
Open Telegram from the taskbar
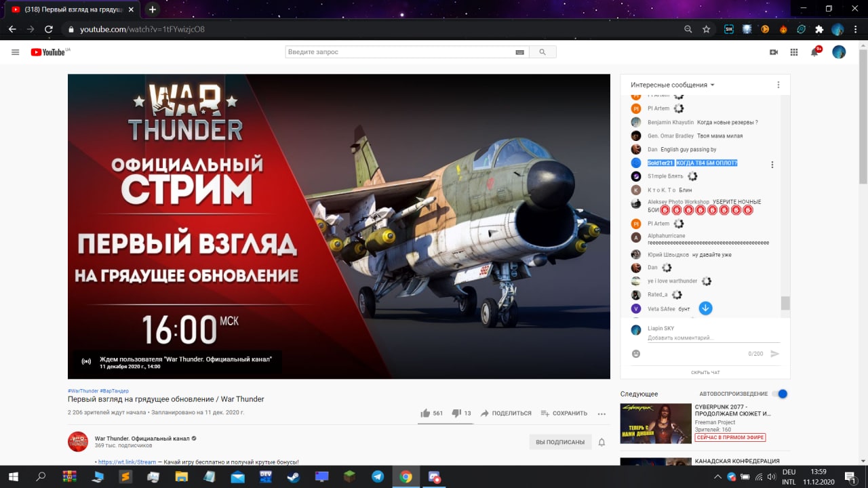coord(378,476)
